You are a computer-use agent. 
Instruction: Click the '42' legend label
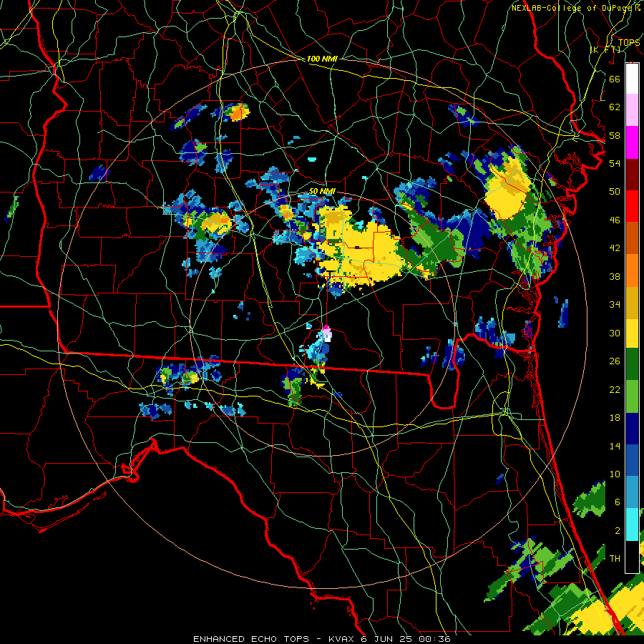(615, 248)
